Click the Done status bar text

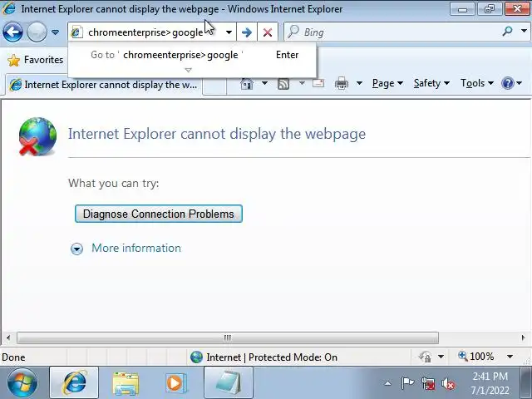(x=13, y=357)
